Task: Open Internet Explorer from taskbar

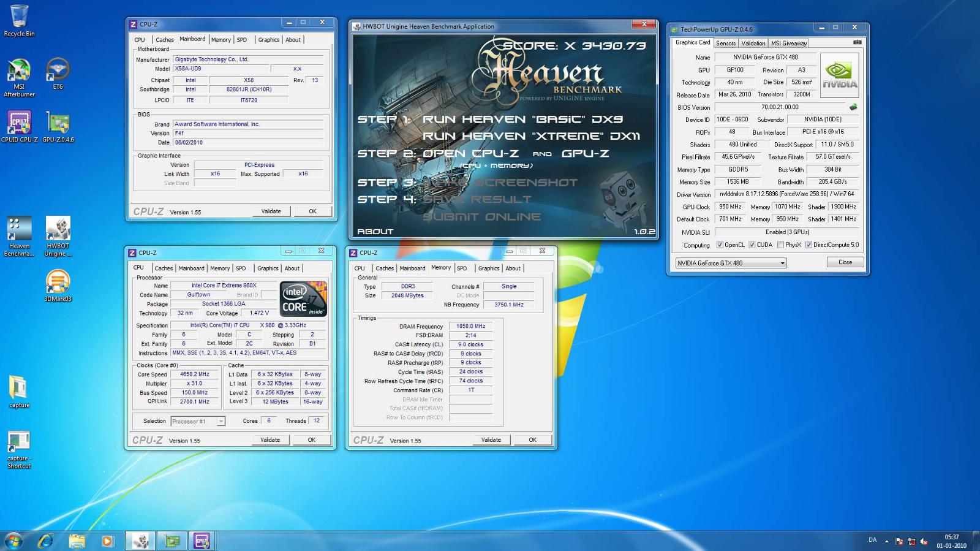Action: [46, 541]
